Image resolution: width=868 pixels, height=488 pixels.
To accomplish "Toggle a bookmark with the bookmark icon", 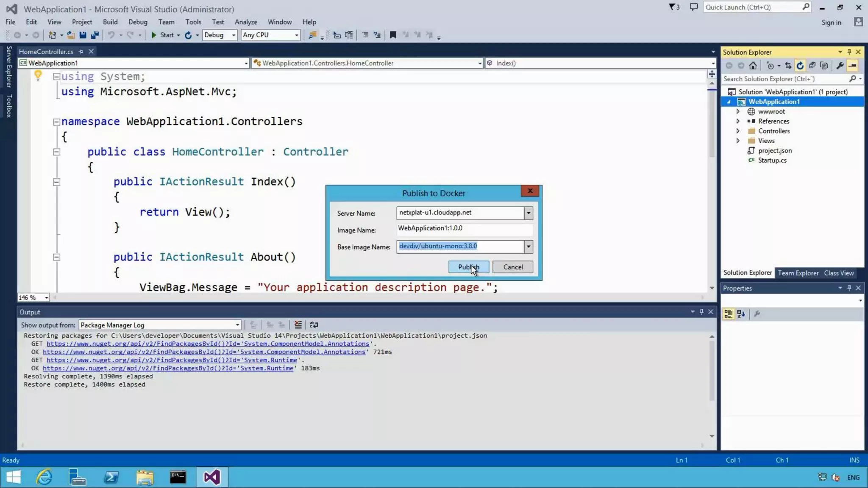I will click(393, 35).
